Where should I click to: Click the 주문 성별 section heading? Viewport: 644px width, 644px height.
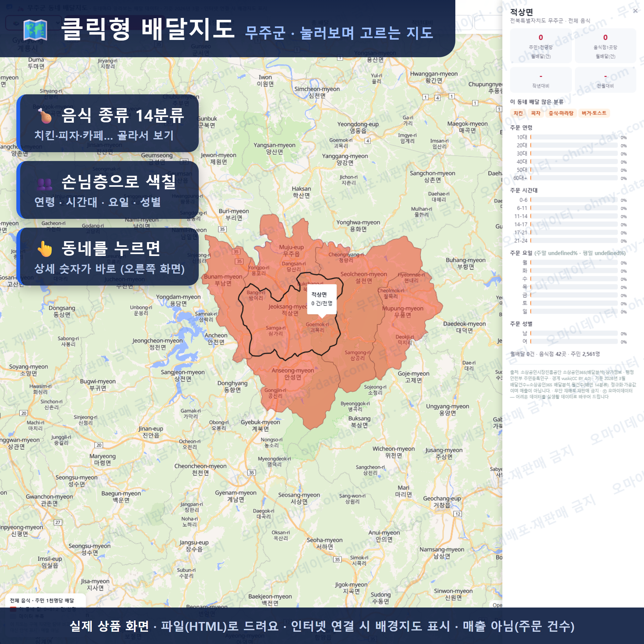point(521,324)
